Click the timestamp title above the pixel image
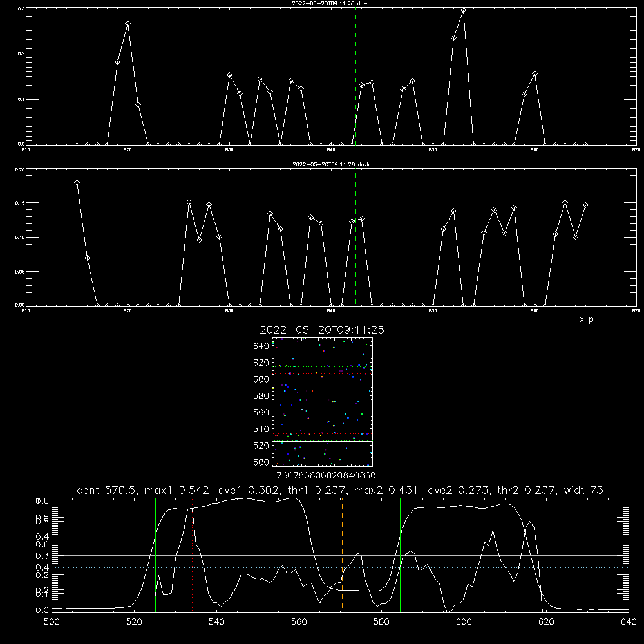 322,330
